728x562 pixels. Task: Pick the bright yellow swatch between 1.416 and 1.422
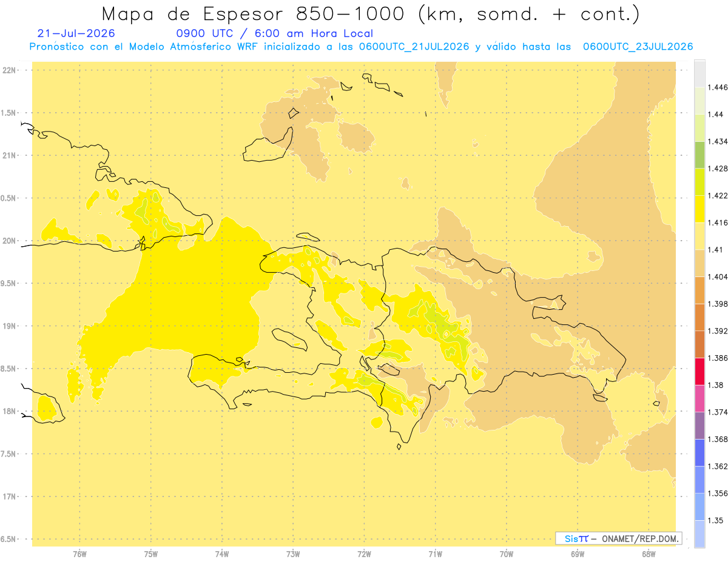coord(699,209)
